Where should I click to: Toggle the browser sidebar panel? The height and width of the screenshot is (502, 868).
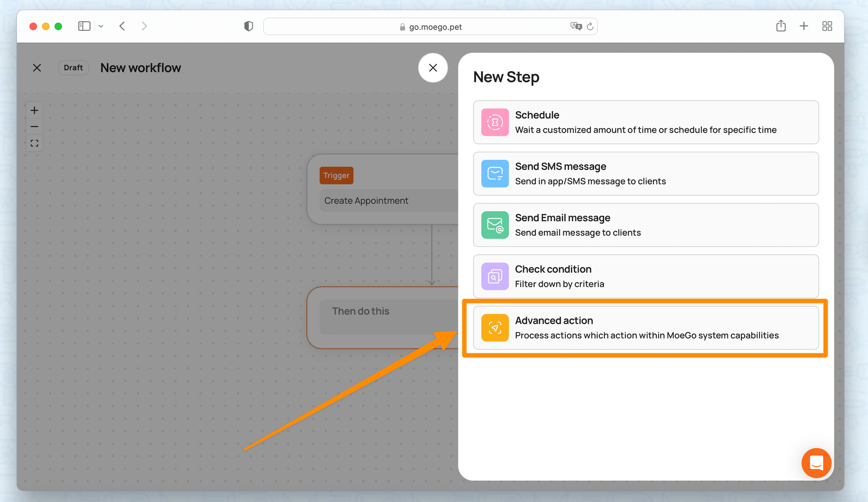[84, 26]
